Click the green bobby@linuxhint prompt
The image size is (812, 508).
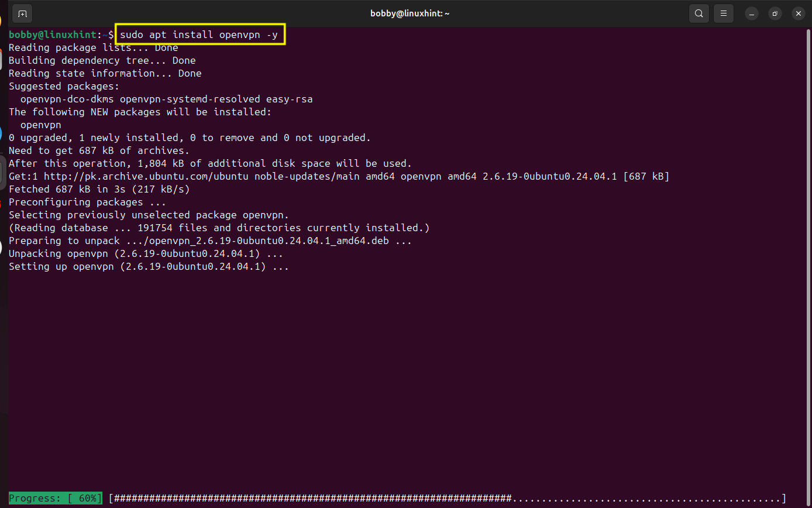coord(53,35)
